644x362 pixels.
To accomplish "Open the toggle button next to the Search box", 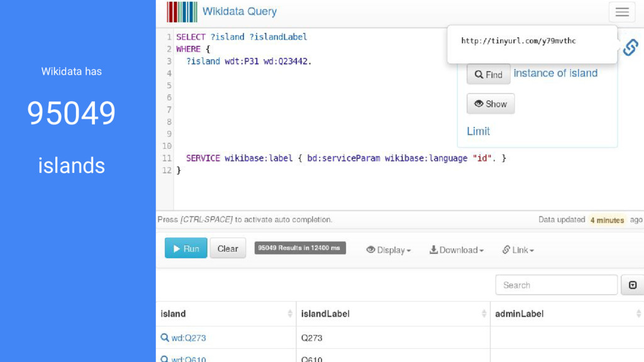I will tap(633, 285).
